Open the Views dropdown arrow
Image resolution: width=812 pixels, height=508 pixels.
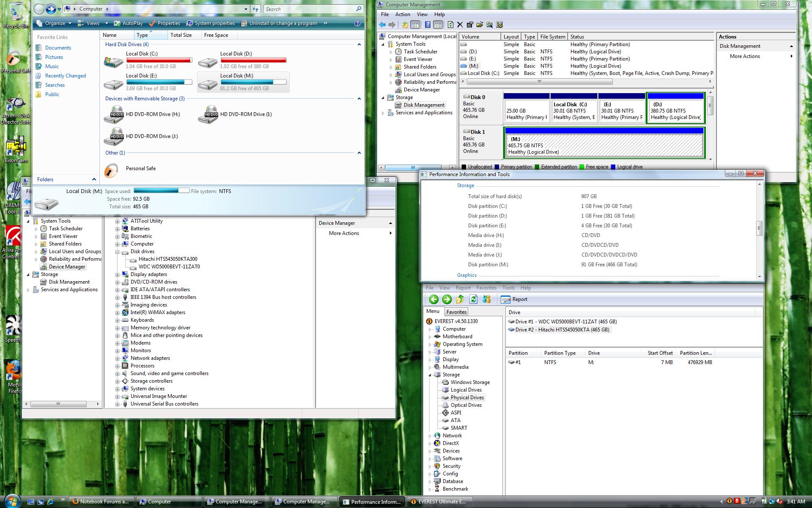pos(107,23)
